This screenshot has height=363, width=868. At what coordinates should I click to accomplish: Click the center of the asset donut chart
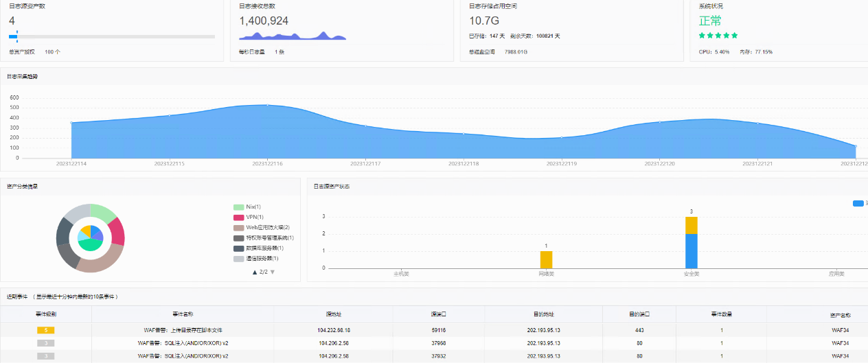tap(90, 237)
